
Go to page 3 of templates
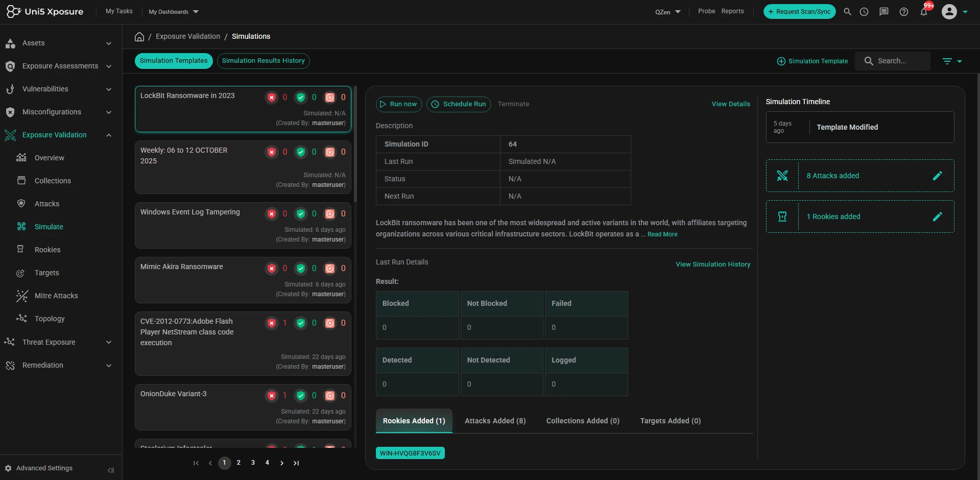(253, 463)
